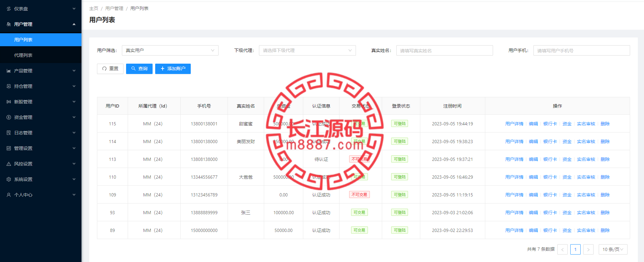This screenshot has height=262, width=644.
Task: Click phone number 13888889999
Action: 204,213
